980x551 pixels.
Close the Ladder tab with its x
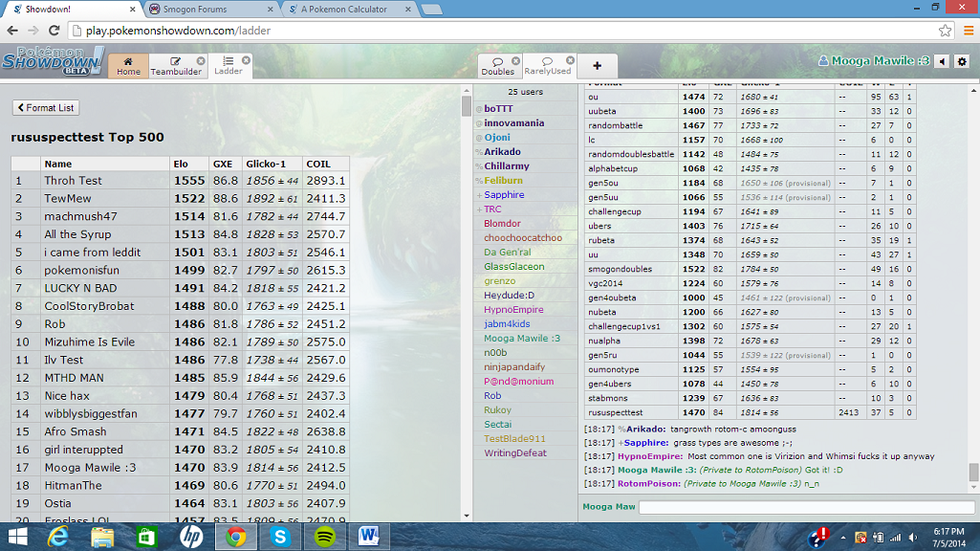coord(246,60)
